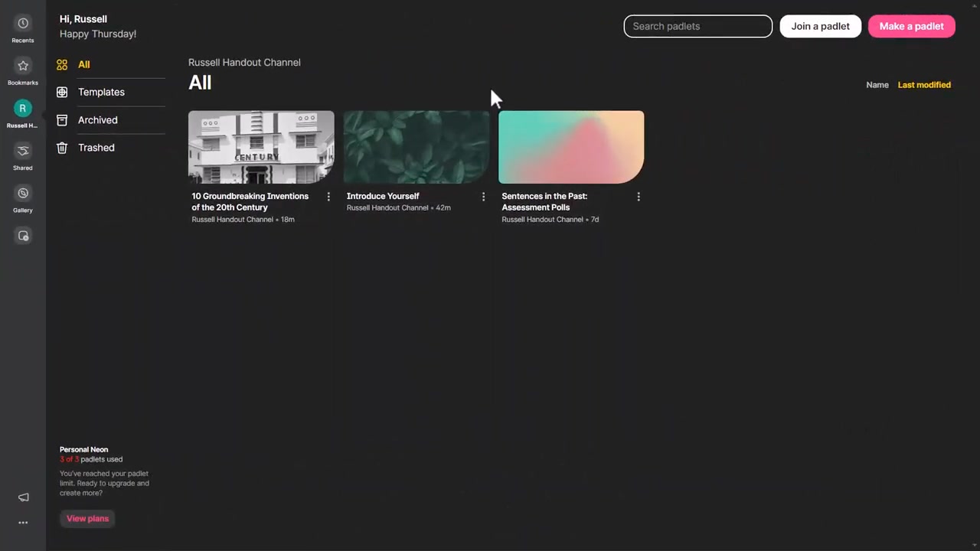980x551 pixels.
Task: Open the three-dot more menu in sidebar
Action: [x=23, y=523]
